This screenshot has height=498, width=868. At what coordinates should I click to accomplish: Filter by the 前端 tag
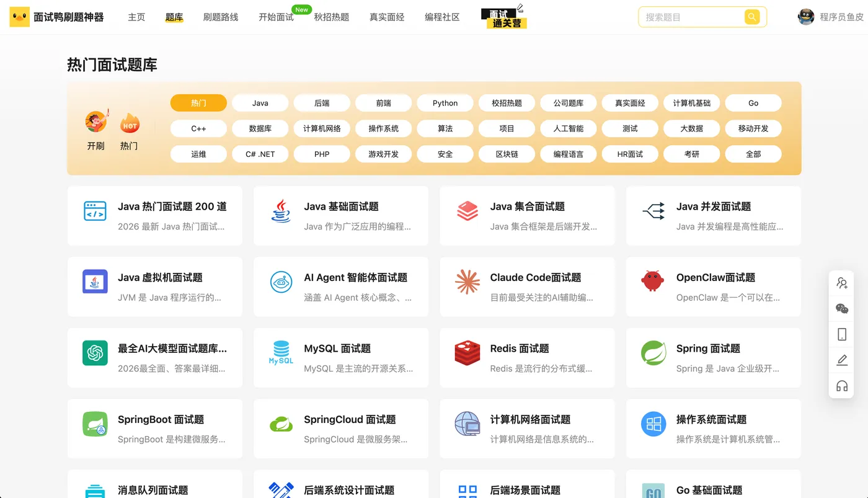coord(383,103)
